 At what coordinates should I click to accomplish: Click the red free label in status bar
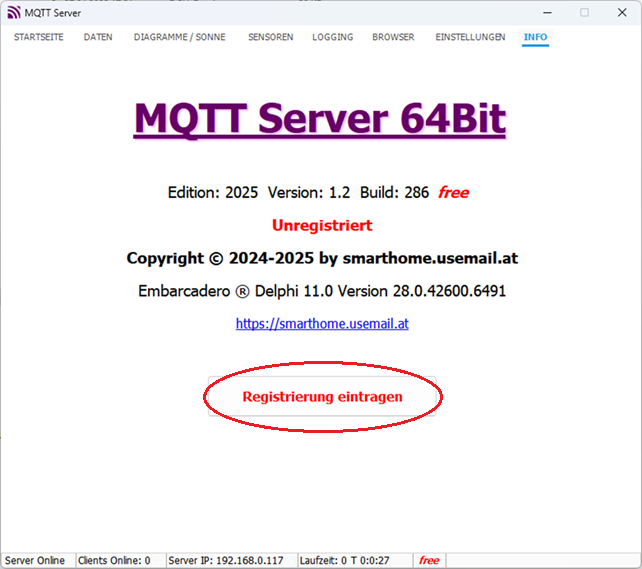pos(429,561)
